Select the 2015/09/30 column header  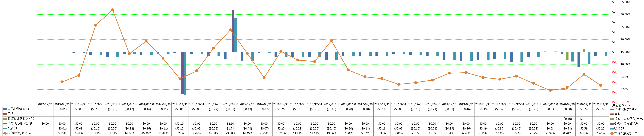230,104
